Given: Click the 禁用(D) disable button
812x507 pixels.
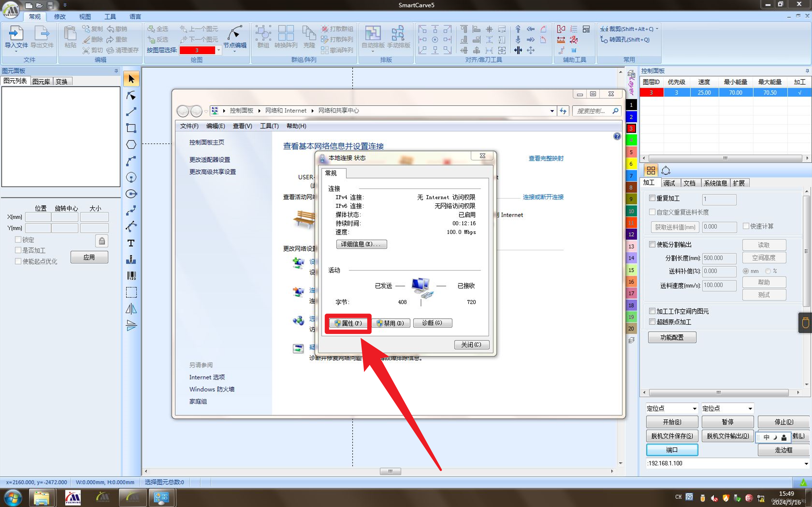Looking at the screenshot, I should 391,323.
